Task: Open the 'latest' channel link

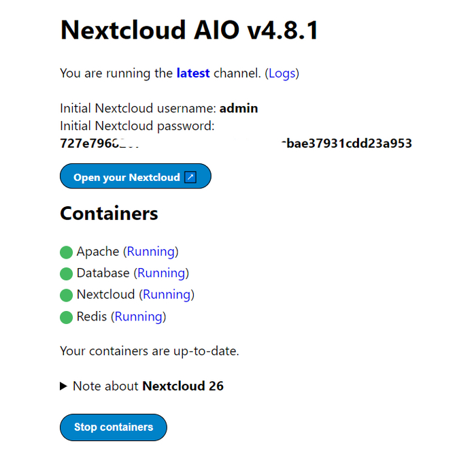Action: pyautogui.click(x=193, y=73)
